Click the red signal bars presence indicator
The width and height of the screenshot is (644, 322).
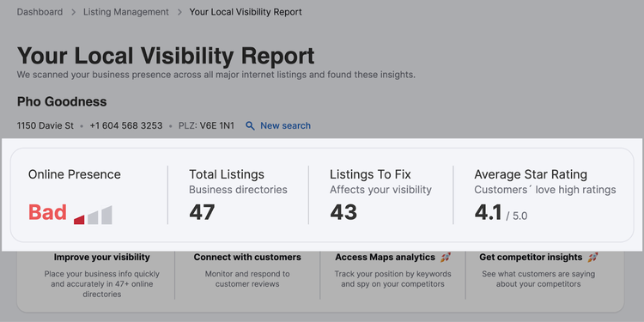tap(93, 215)
